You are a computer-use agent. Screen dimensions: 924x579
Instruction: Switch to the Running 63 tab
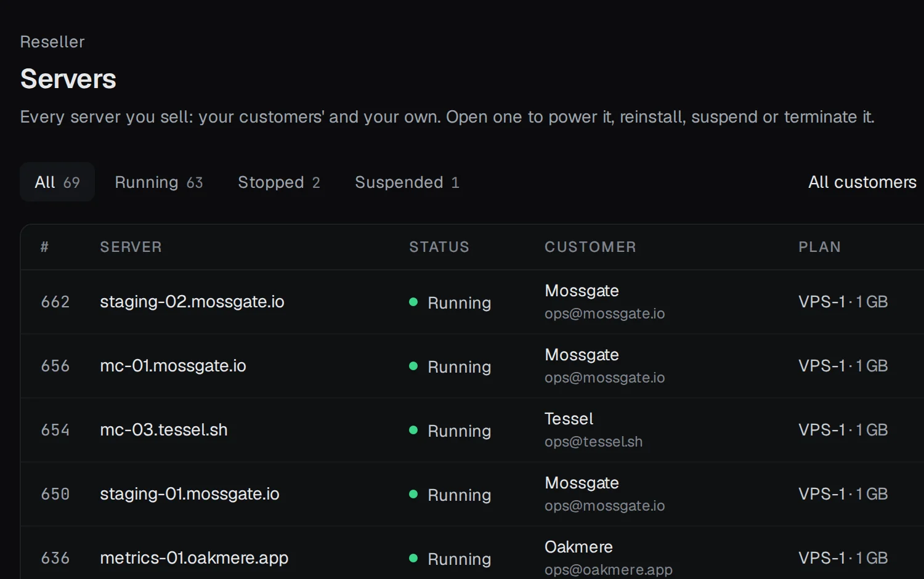click(159, 182)
